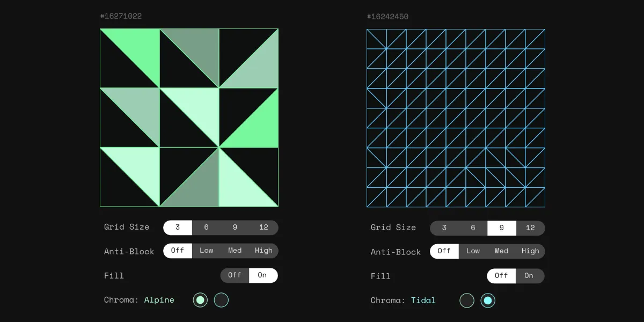The height and width of the screenshot is (322, 644).
Task: Click the Chroma name Tidal
Action: [423, 301]
